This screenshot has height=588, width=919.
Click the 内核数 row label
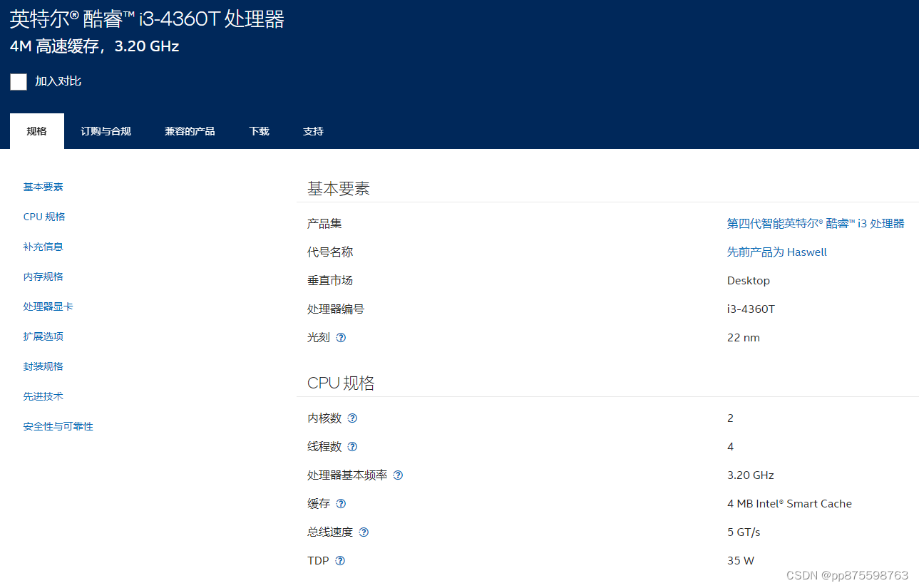(x=324, y=418)
